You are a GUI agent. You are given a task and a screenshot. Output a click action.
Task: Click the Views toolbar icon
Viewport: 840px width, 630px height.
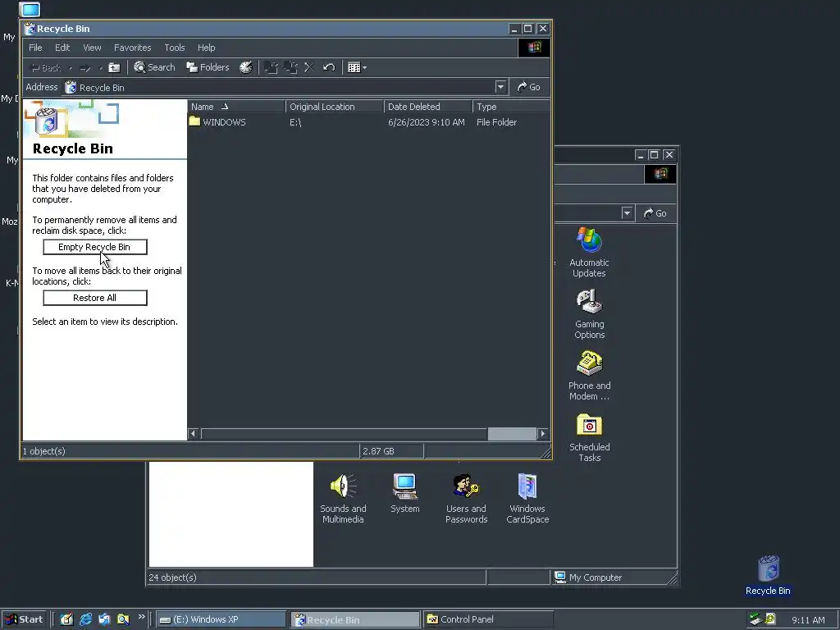354,67
